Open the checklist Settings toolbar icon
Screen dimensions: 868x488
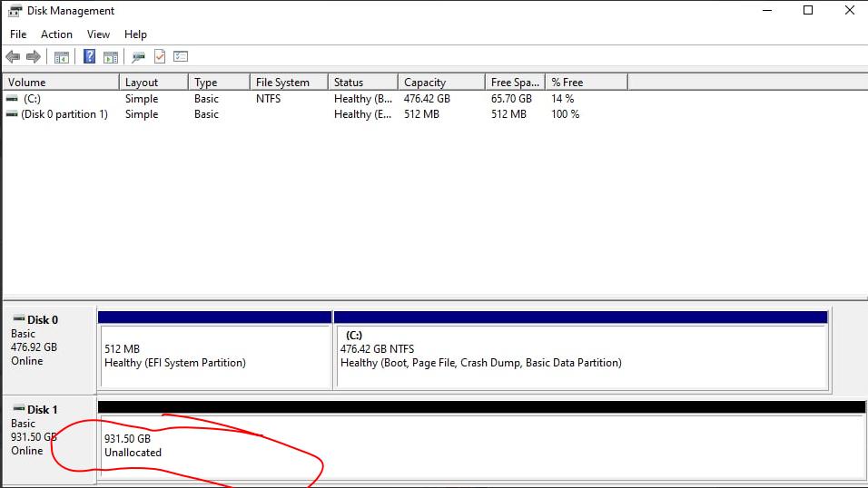click(x=181, y=56)
